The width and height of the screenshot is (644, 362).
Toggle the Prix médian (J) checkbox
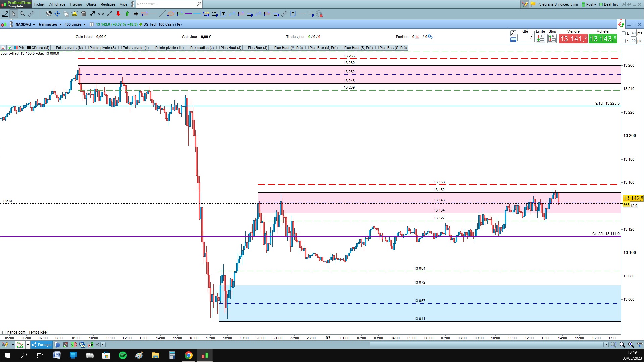(x=188, y=48)
